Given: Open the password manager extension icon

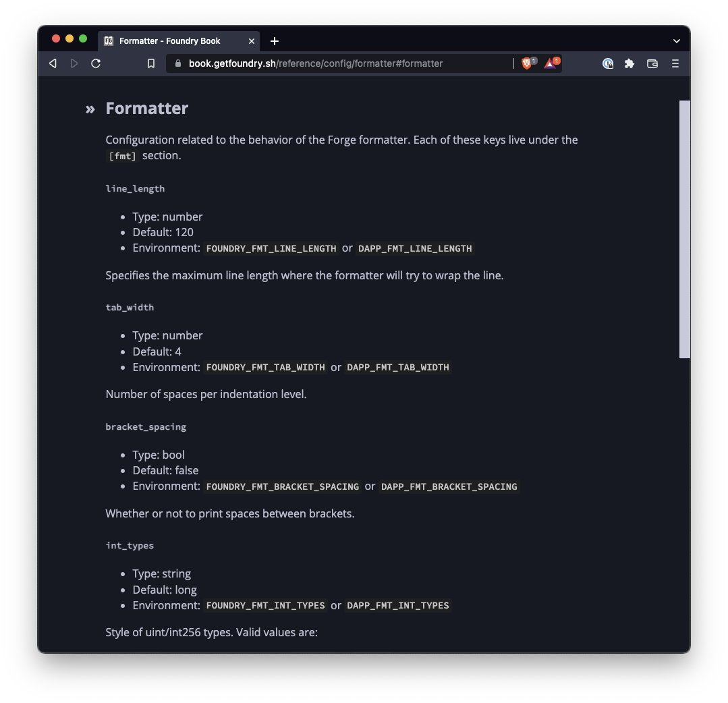Looking at the screenshot, I should pyautogui.click(x=608, y=63).
